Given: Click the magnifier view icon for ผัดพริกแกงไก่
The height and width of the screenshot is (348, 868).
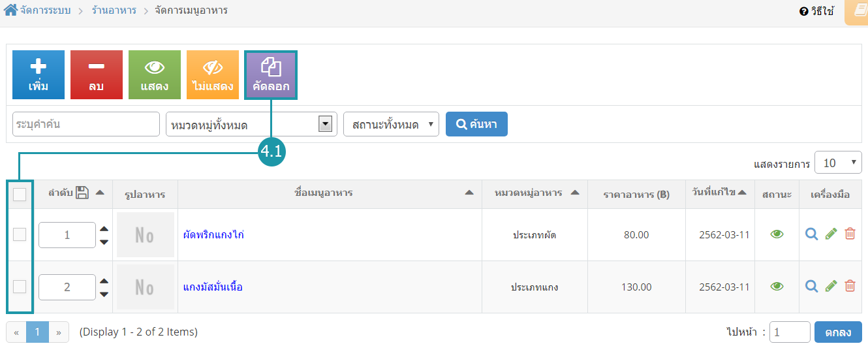Looking at the screenshot, I should pos(811,234).
